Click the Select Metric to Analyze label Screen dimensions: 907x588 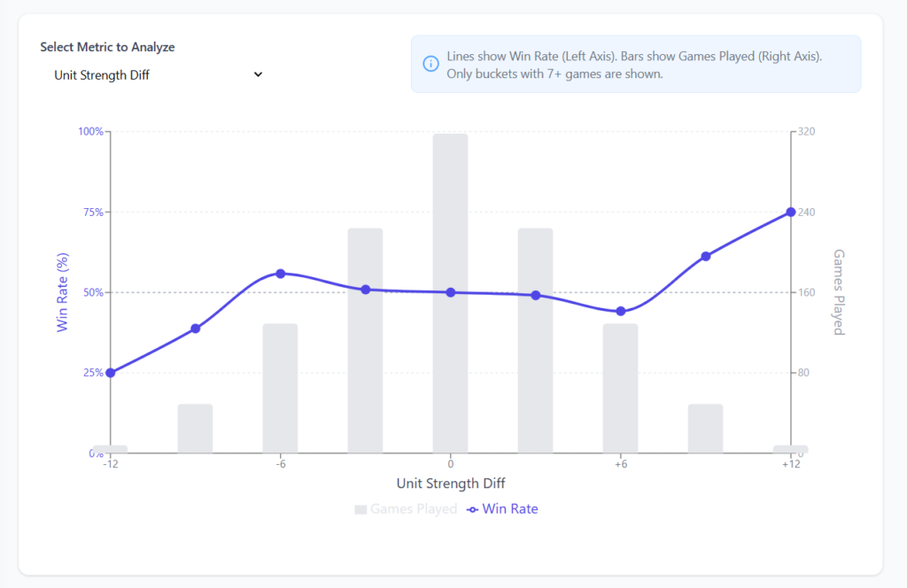107,47
